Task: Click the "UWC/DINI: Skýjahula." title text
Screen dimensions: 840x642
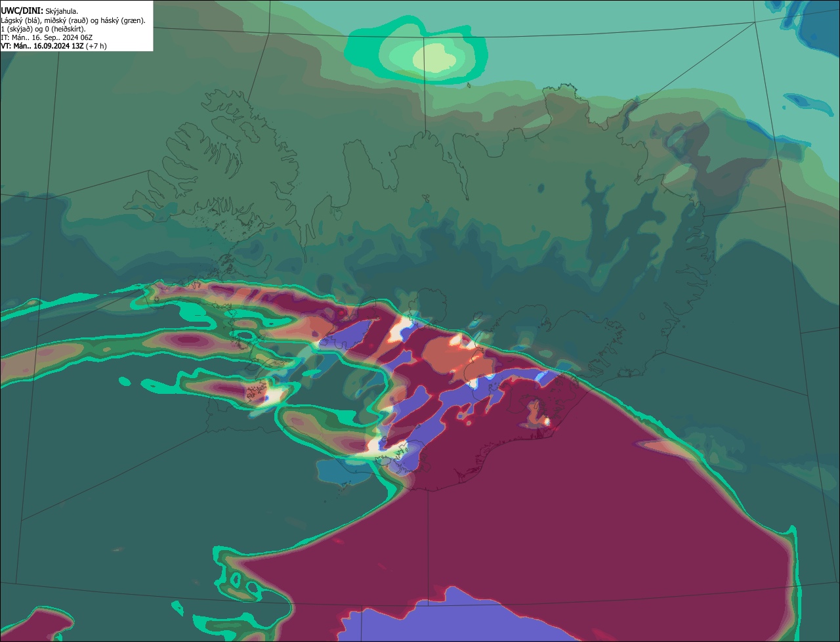Action: 39,11
